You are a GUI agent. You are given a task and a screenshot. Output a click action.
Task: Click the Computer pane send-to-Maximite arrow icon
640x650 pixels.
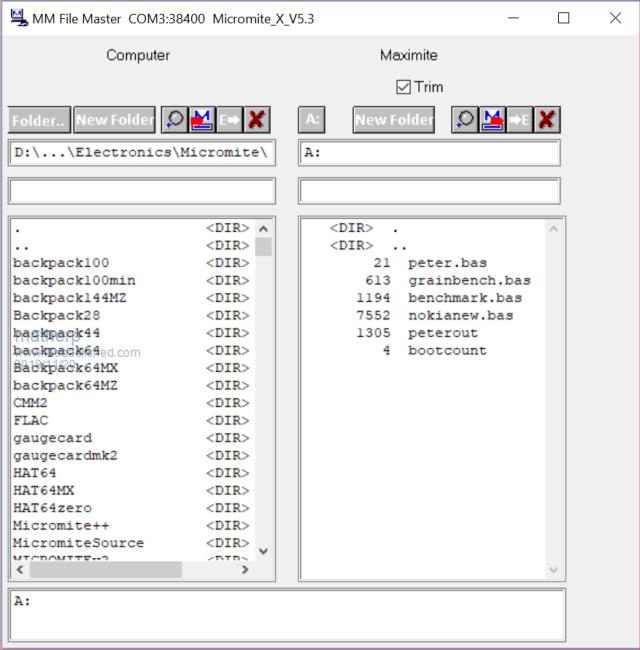click(229, 120)
